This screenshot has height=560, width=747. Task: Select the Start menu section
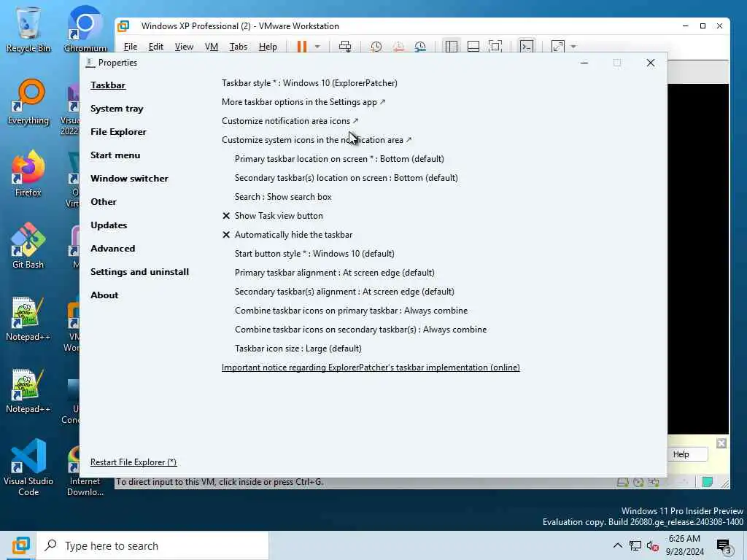tap(115, 155)
